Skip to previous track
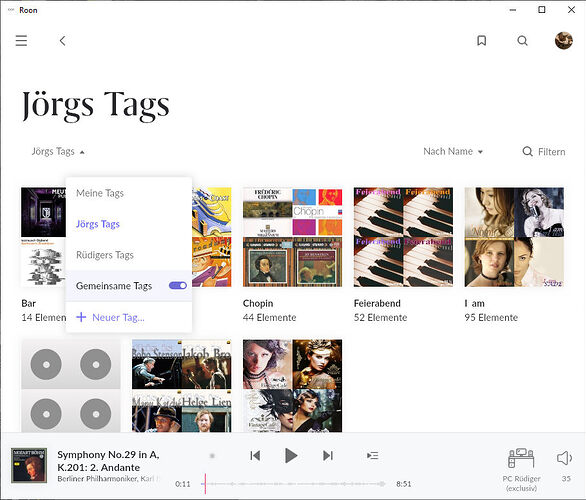586x500 pixels. pyautogui.click(x=255, y=456)
